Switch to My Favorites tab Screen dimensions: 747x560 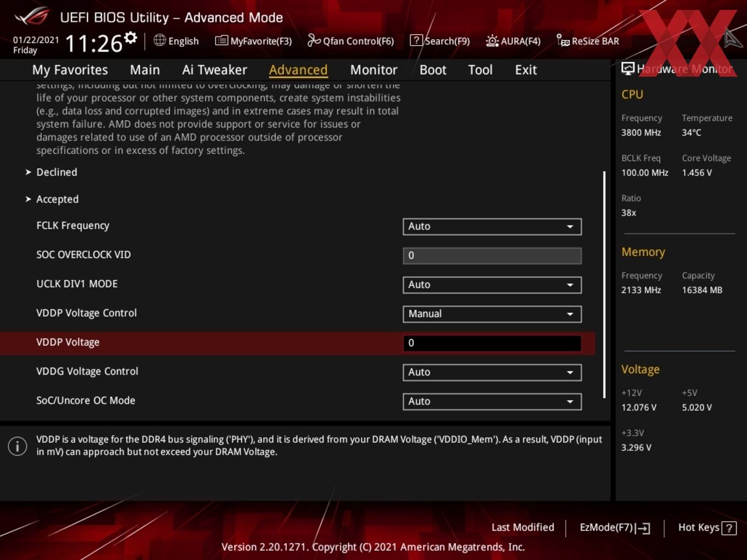(70, 70)
